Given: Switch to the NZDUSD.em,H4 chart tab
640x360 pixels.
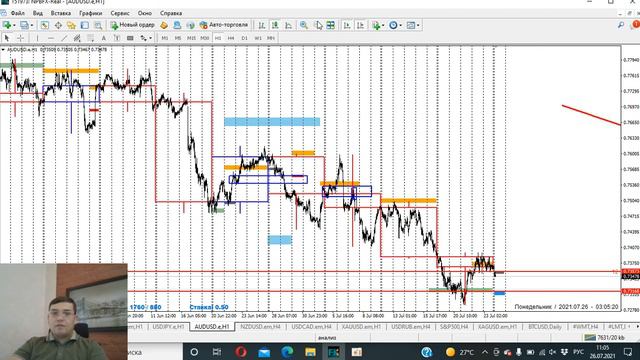Looking at the screenshot, I should tap(260, 327).
